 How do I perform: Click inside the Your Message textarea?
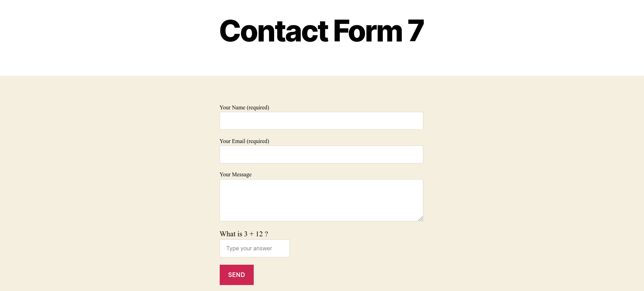321,200
